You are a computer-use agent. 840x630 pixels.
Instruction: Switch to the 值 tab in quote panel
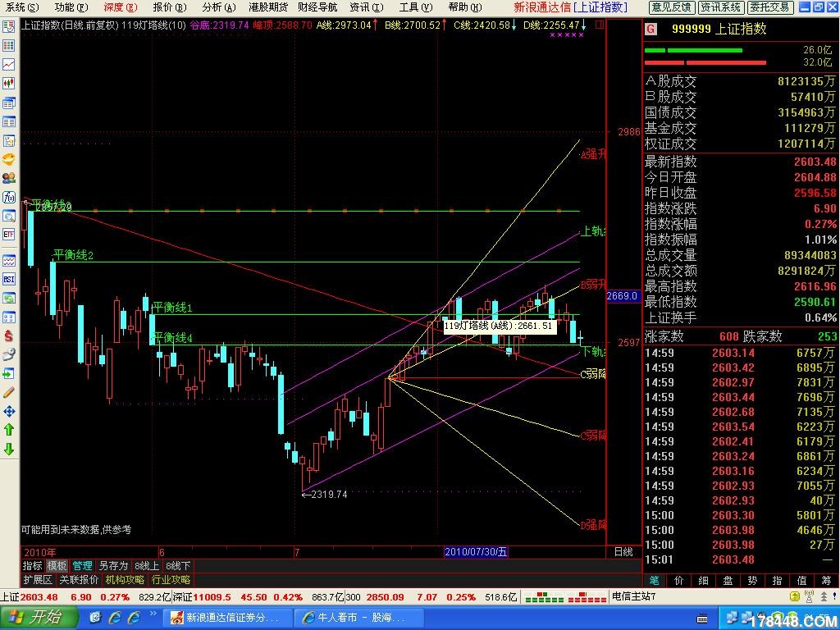pyautogui.click(x=802, y=580)
